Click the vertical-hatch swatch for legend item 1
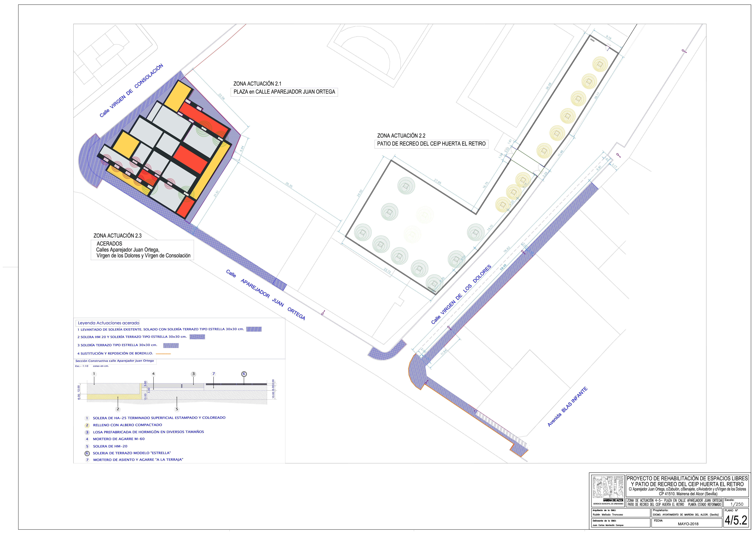This screenshot has width=756, height=534. (x=254, y=329)
